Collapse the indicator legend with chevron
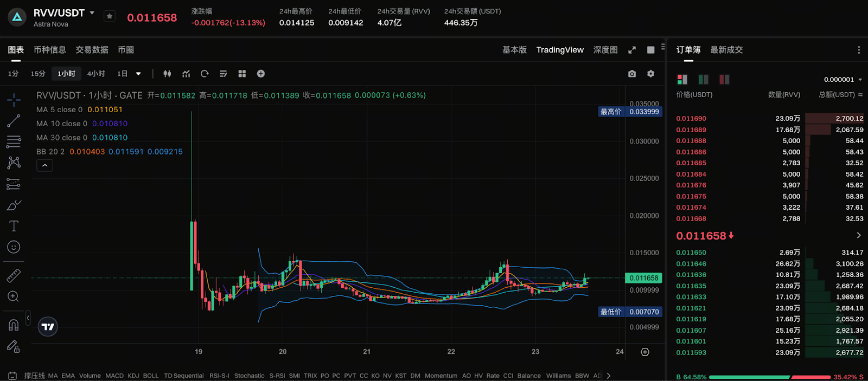The height and width of the screenshot is (381, 868). tap(44, 165)
